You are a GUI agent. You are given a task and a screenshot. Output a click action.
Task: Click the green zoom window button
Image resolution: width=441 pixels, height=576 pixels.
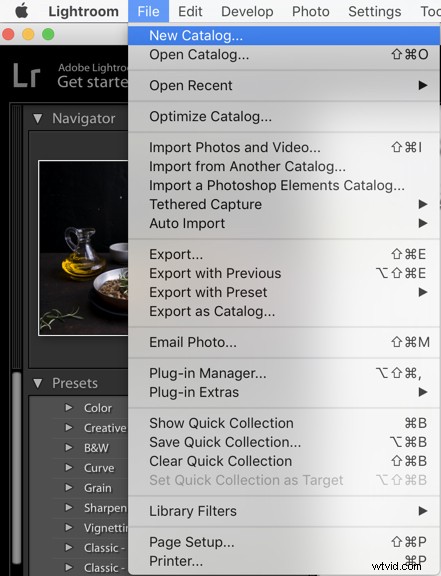48,35
